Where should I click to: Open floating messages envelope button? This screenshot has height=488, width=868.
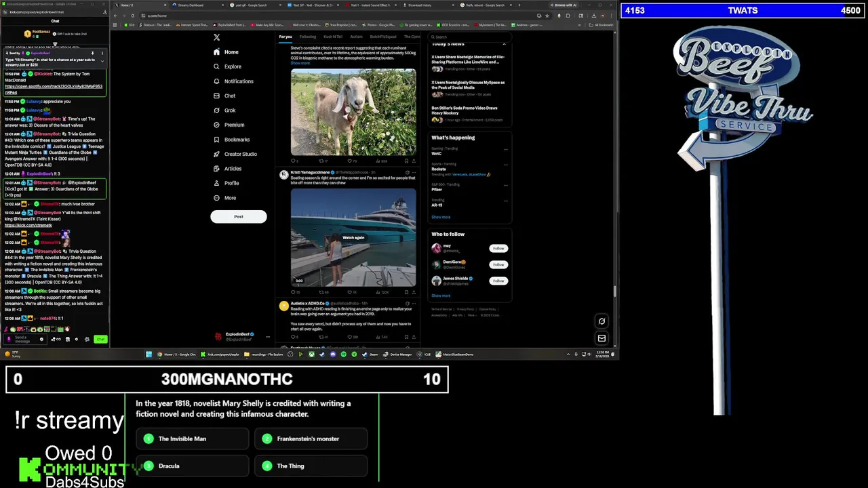coord(601,338)
